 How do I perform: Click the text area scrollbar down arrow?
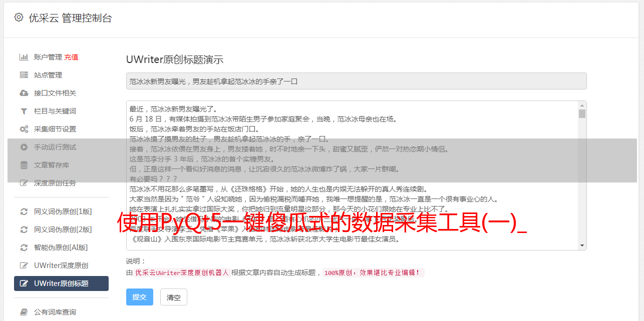(582, 245)
